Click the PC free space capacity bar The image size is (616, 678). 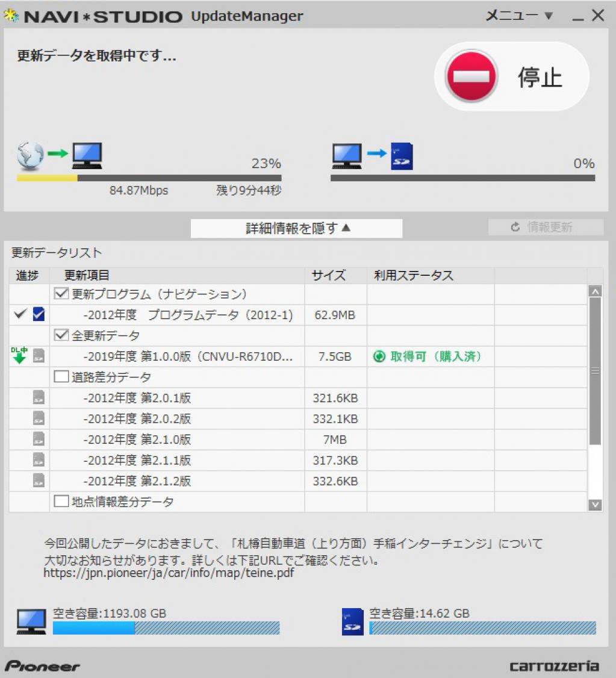166,628
